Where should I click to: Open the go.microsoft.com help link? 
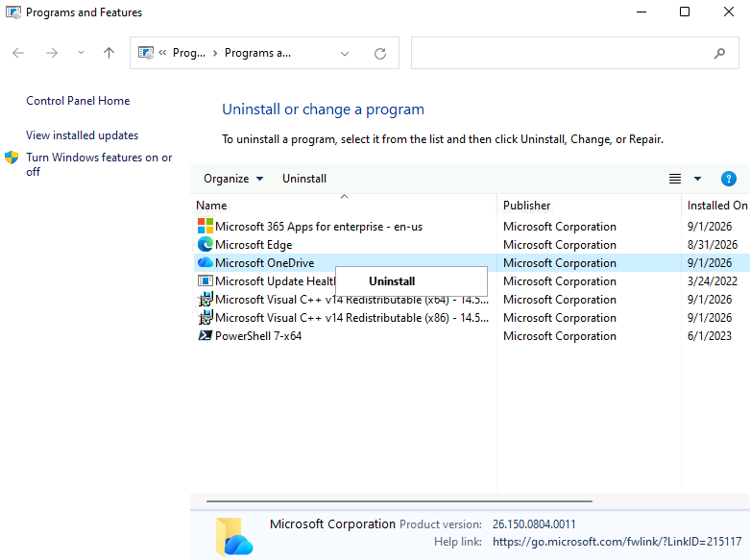pyautogui.click(x=617, y=542)
